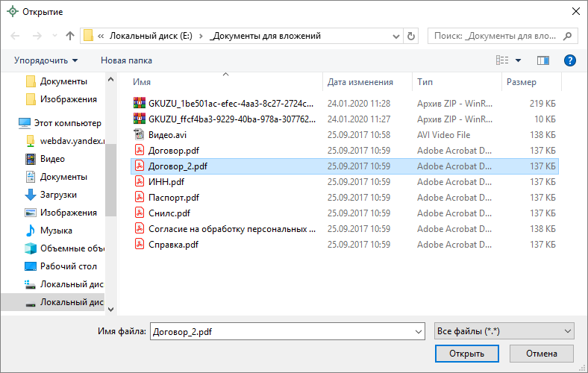This screenshot has width=588, height=373.
Task: Open the Упорядочить dropdown menu
Action: pos(46,60)
